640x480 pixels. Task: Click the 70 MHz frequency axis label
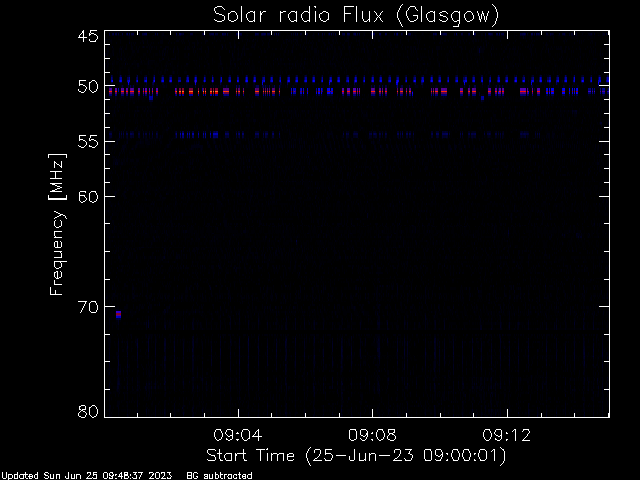[x=88, y=307]
